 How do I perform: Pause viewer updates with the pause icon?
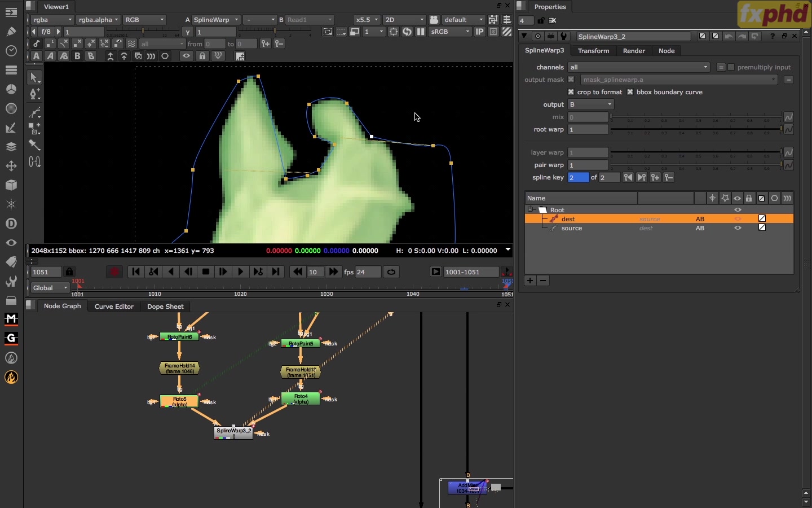tap(421, 32)
